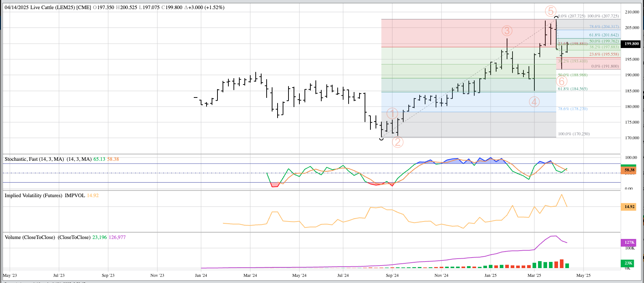Select the circled wave 2 marker

(398, 142)
